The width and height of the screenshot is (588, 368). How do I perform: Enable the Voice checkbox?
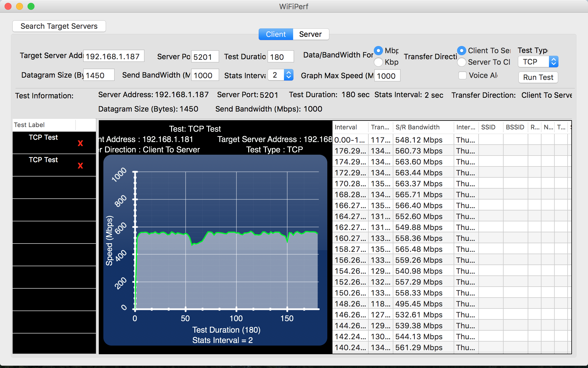pos(462,75)
